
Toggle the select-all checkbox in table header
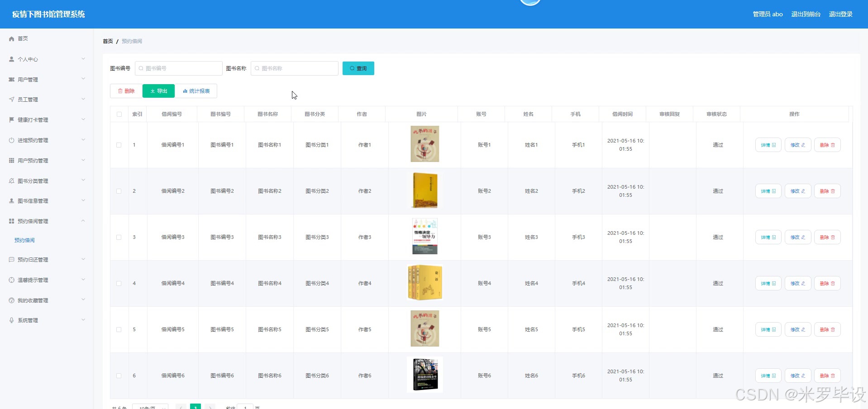click(119, 114)
